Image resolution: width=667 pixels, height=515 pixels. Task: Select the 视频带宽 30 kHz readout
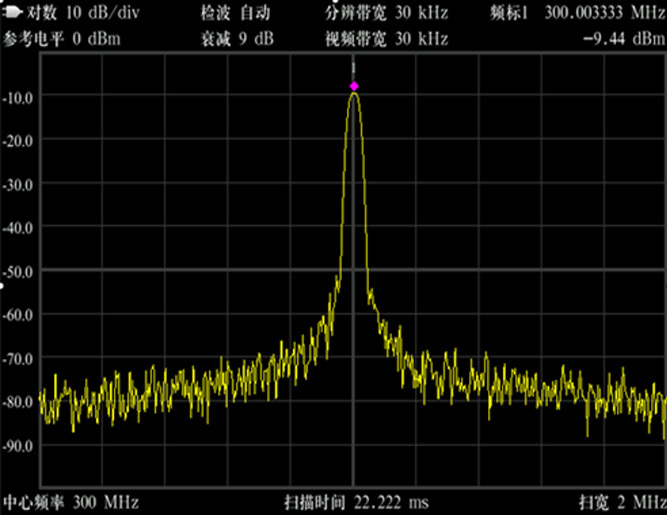(x=387, y=39)
